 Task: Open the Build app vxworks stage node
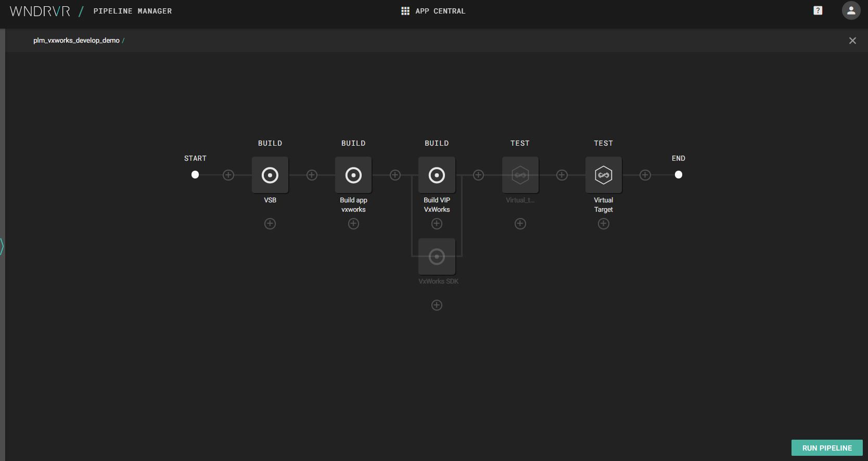(353, 175)
